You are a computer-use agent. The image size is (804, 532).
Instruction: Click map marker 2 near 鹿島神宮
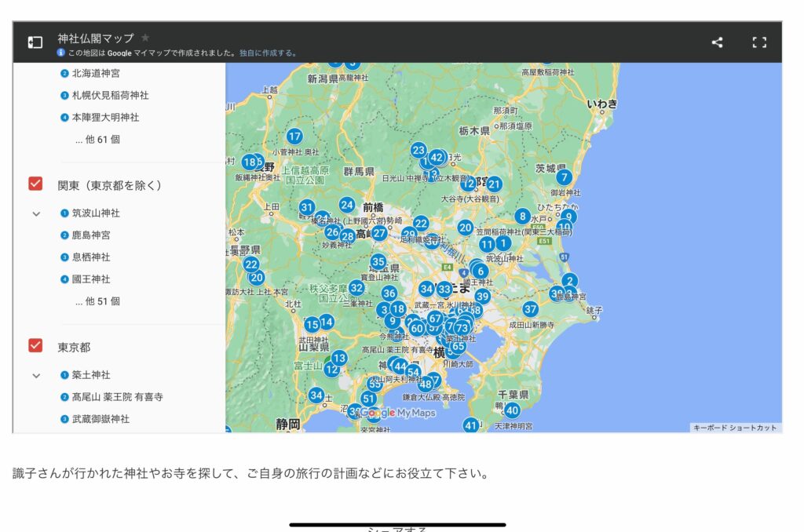tap(569, 281)
